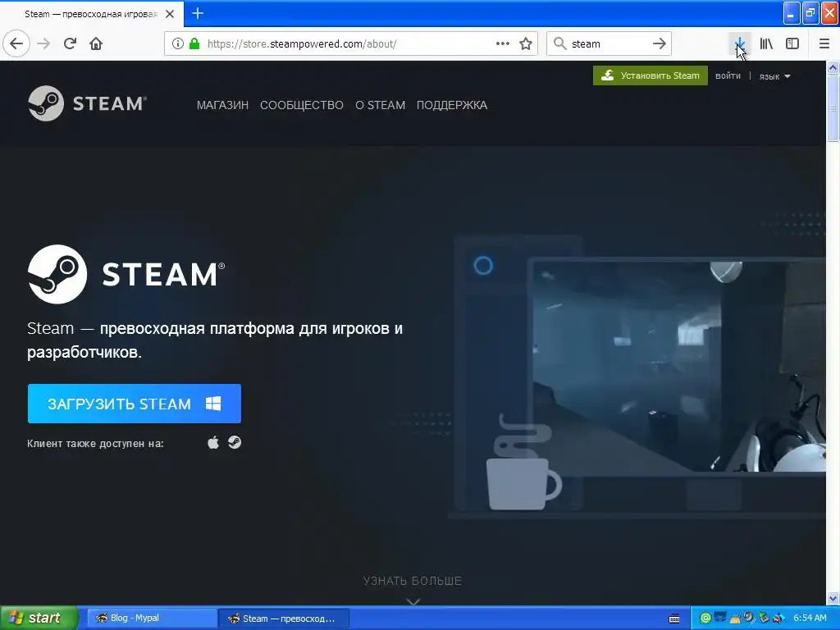Click the forward navigation arrow

coord(43,43)
